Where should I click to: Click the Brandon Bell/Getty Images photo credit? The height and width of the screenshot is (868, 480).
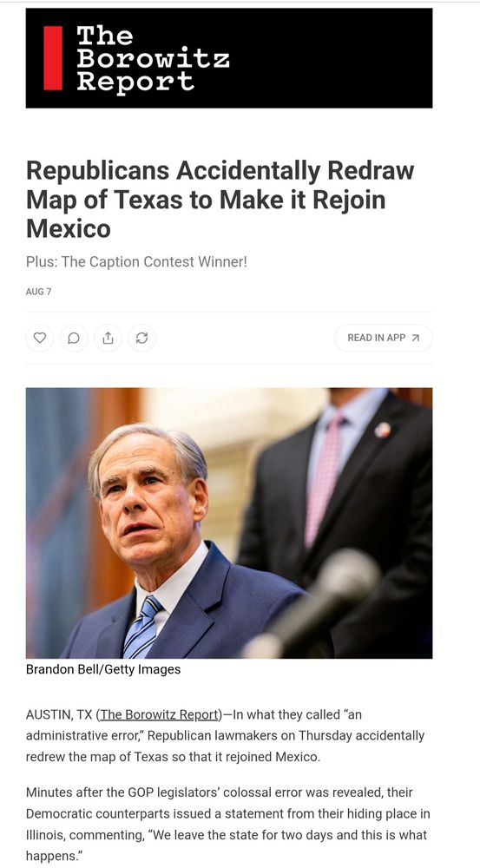coord(103,669)
